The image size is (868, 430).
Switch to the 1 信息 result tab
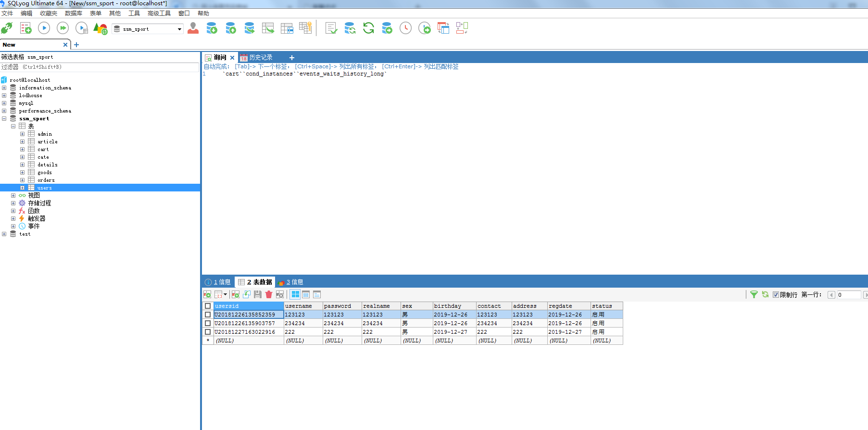[x=218, y=282]
